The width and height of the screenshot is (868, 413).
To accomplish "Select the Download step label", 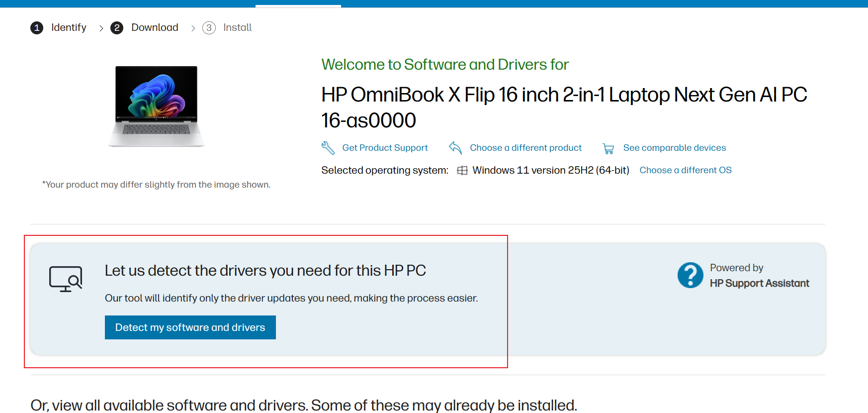I will click(155, 27).
